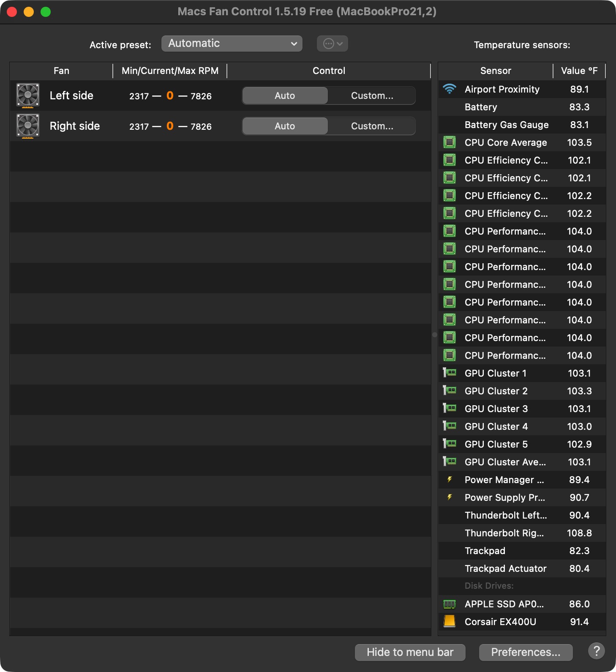The width and height of the screenshot is (616, 672).
Task: Set Right side fan to Auto
Action: tap(285, 126)
